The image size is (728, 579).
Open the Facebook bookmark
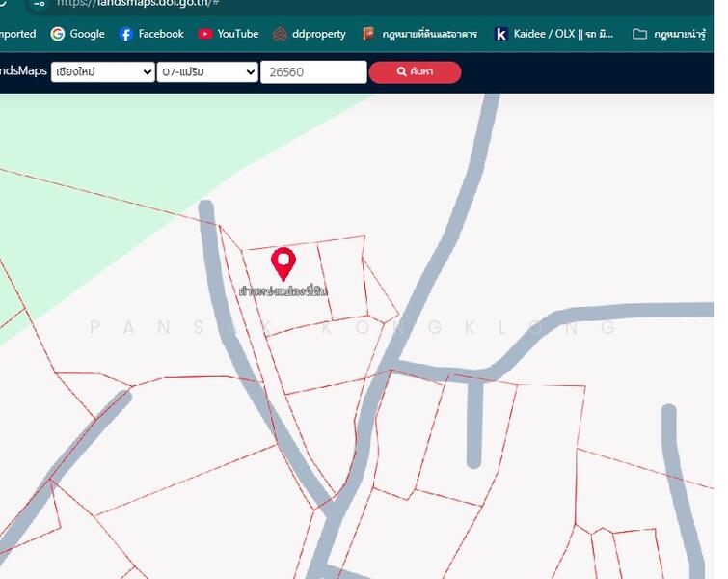(x=151, y=34)
